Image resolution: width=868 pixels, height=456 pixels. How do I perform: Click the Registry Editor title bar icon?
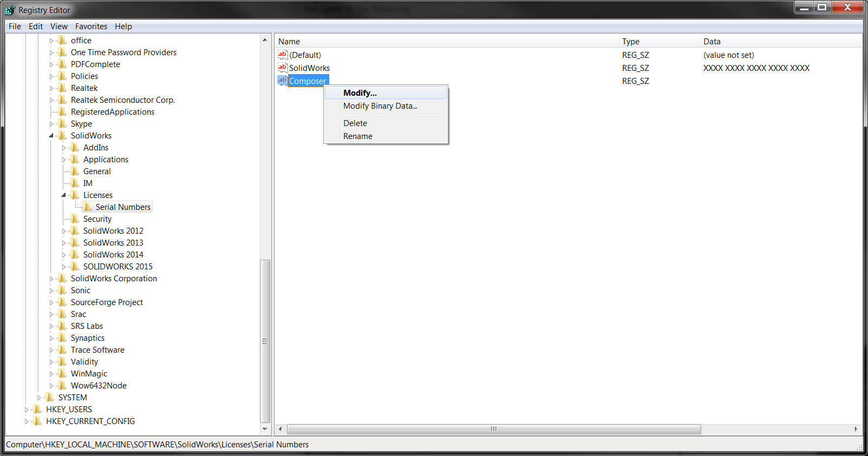(10, 10)
